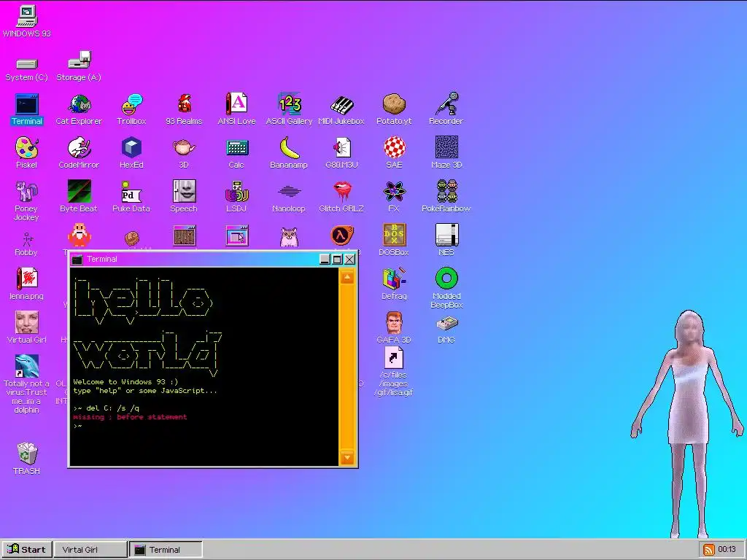
Task: Open Glitch GRLZ lips icon
Action: (x=341, y=196)
